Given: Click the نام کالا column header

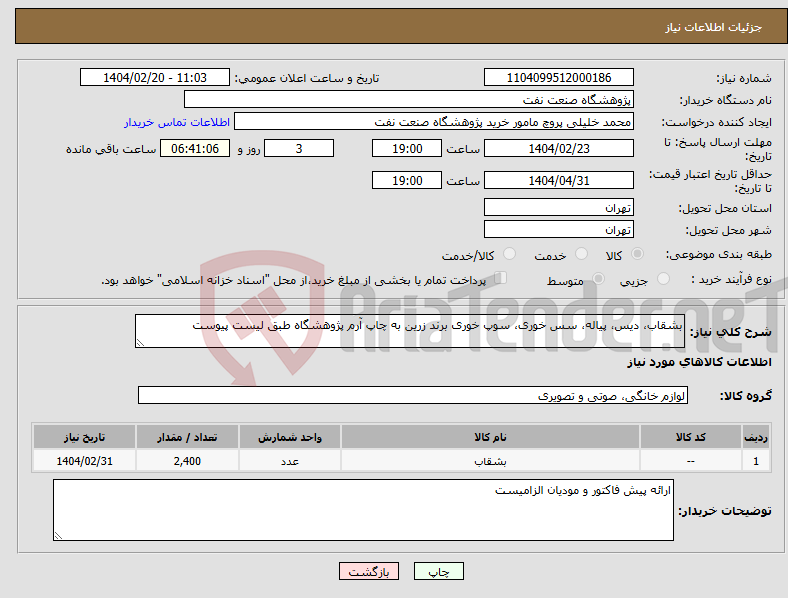Looking at the screenshot, I should tap(490, 437).
